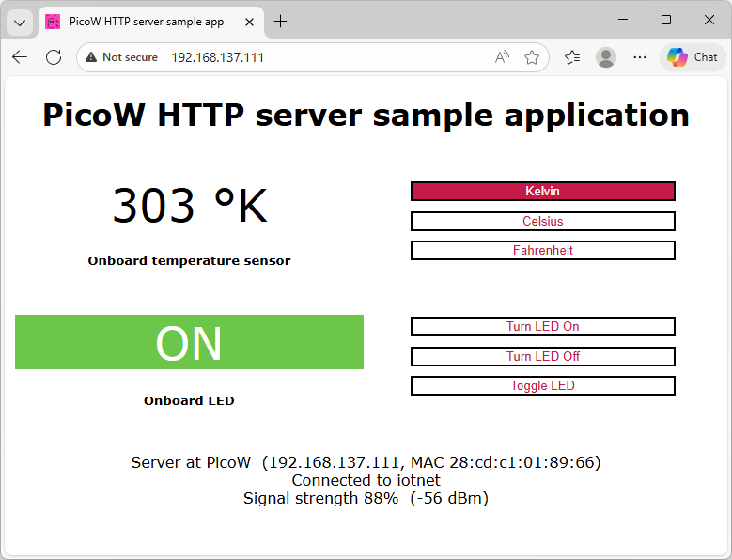Close the PicoW HTTP server tab

click(x=246, y=22)
